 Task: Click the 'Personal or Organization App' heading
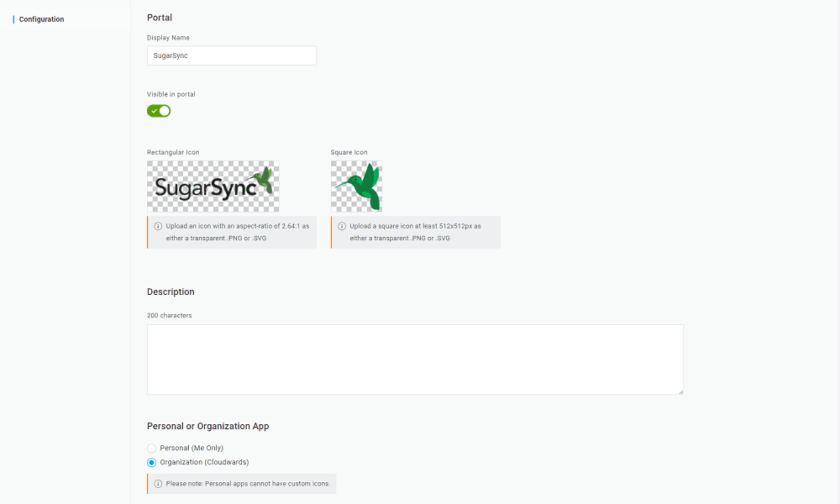point(207,427)
